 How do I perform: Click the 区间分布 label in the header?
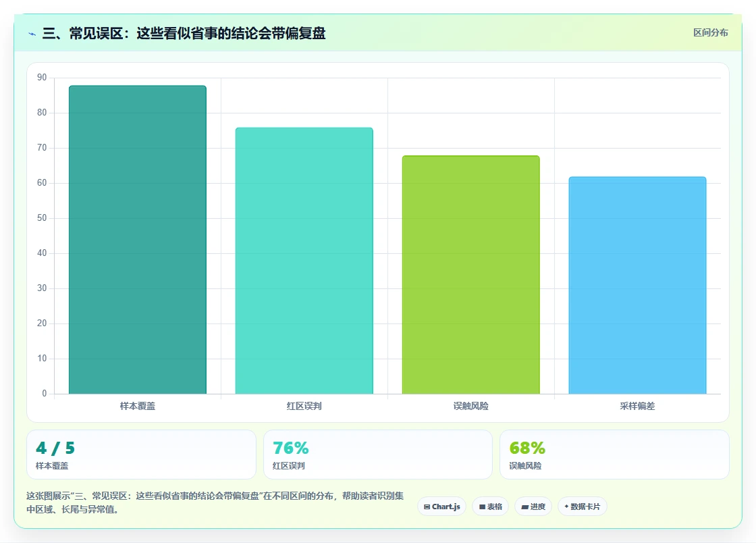click(710, 33)
